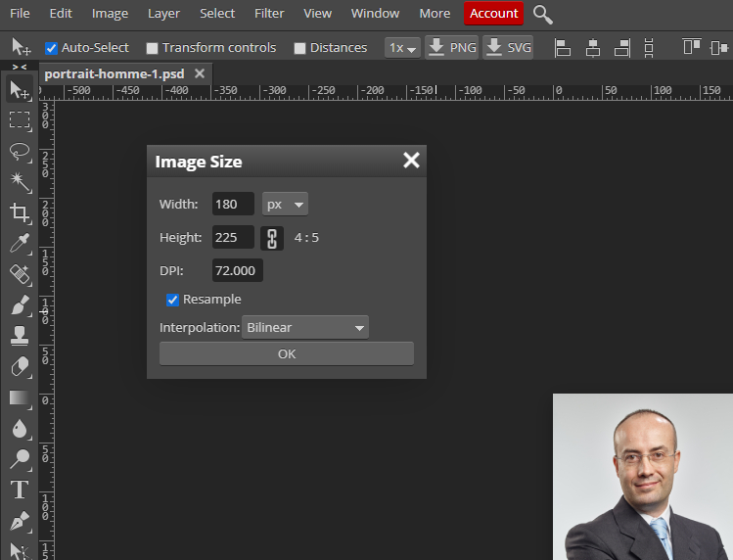Open the Layer menu
Image resolution: width=733 pixels, height=560 pixels.
pos(163,14)
